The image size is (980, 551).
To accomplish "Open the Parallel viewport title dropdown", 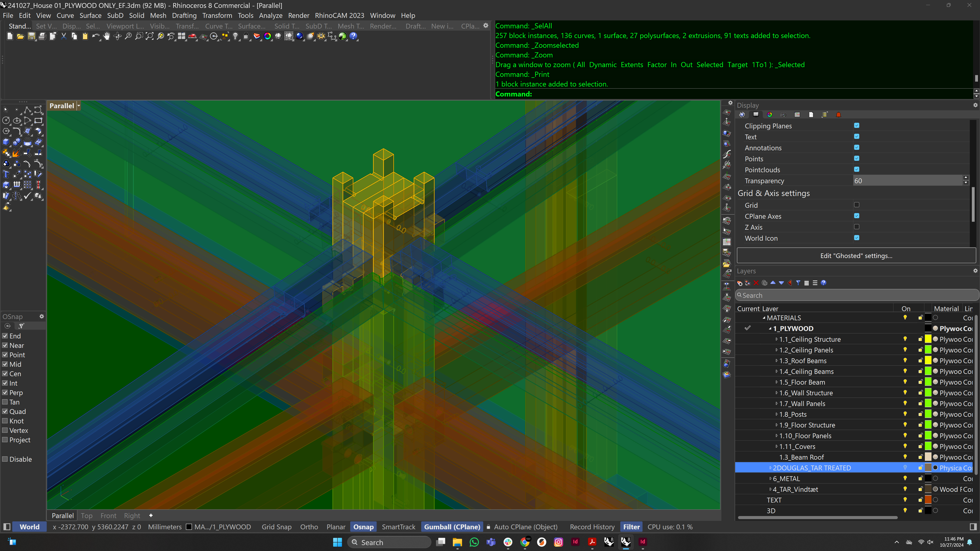I will tap(79, 106).
